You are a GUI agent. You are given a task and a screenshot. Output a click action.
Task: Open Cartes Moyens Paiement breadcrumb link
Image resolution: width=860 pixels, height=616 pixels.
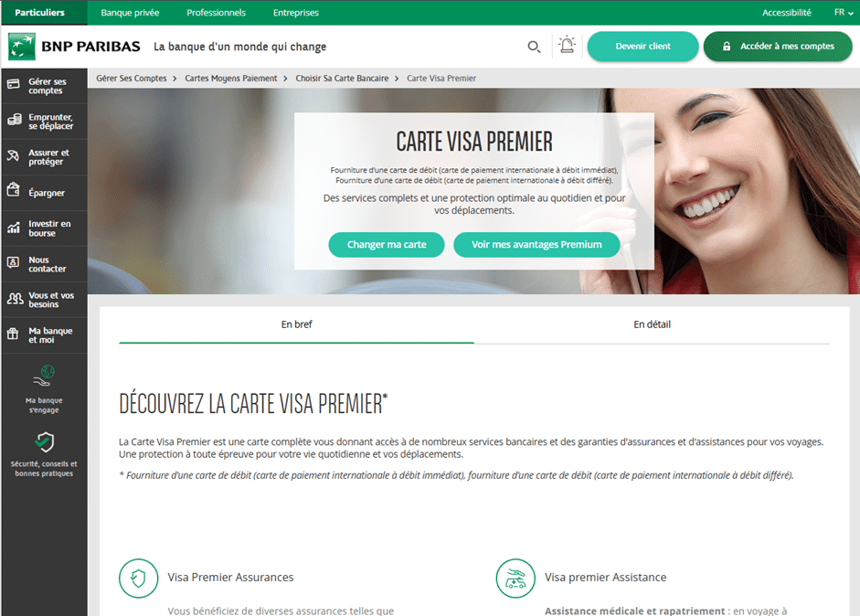tap(231, 79)
